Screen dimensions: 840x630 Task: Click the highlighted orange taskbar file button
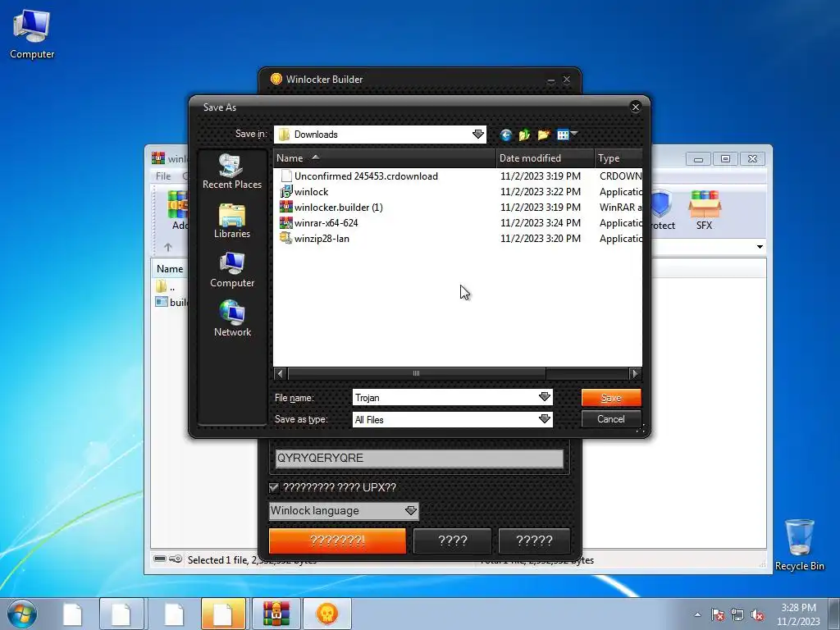click(x=223, y=614)
